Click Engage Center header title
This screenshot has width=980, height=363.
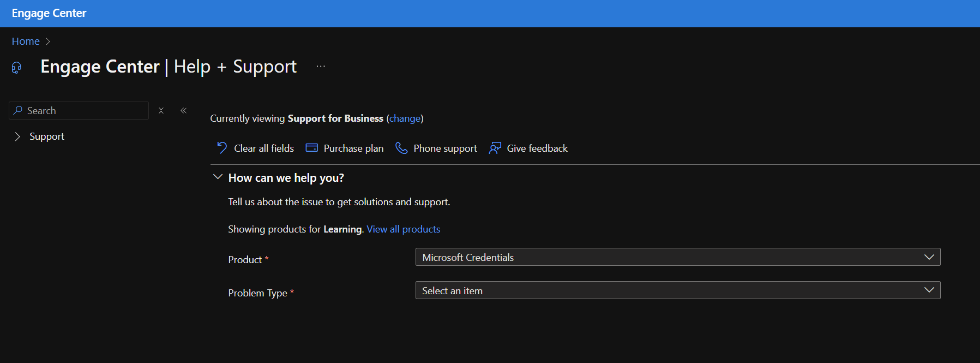pos(49,13)
